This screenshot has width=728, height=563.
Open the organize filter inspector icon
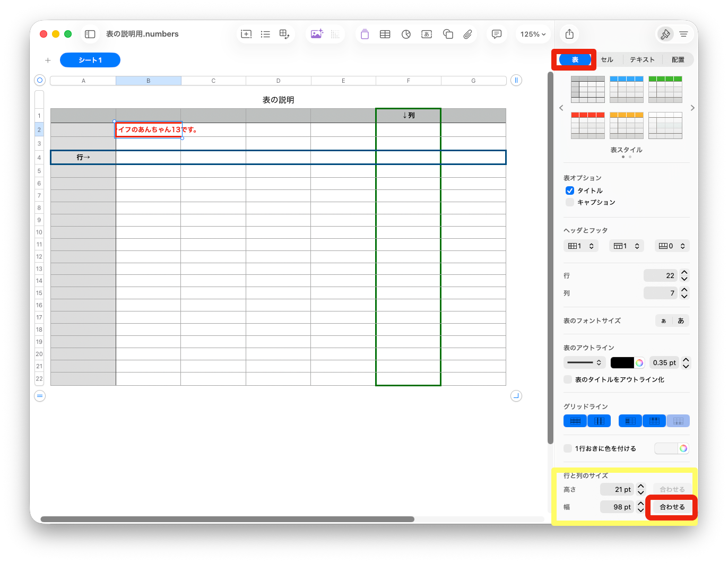[683, 34]
